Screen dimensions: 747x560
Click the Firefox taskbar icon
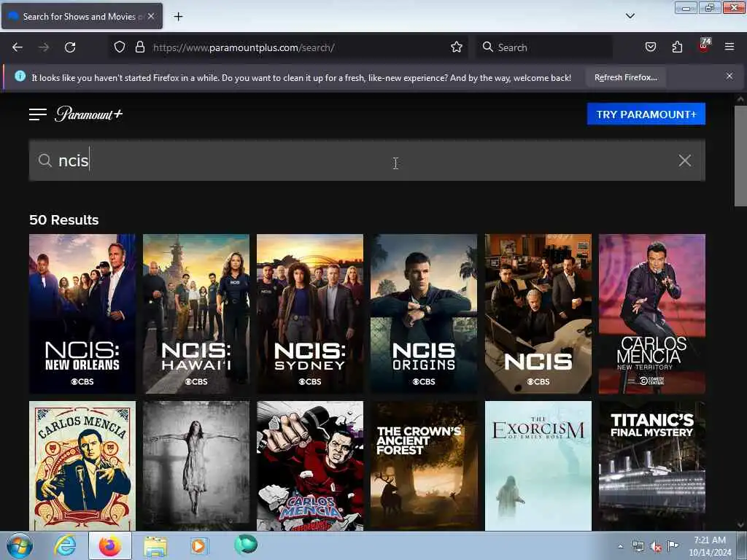point(110,545)
